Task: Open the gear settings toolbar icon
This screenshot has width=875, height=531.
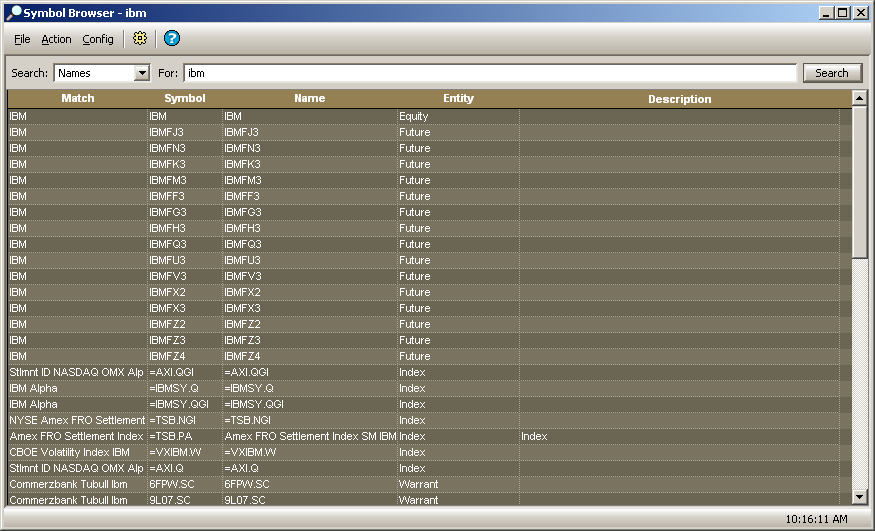Action: click(x=140, y=38)
